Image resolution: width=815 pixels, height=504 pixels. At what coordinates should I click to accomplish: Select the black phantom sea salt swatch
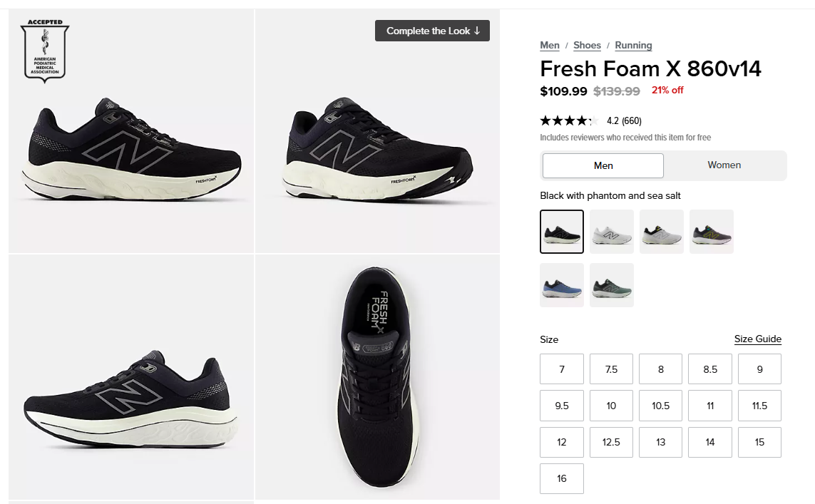pyautogui.click(x=562, y=232)
